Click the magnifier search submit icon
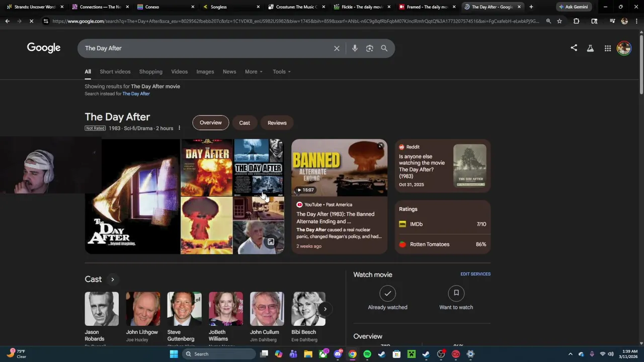The height and width of the screenshot is (362, 644). (384, 48)
